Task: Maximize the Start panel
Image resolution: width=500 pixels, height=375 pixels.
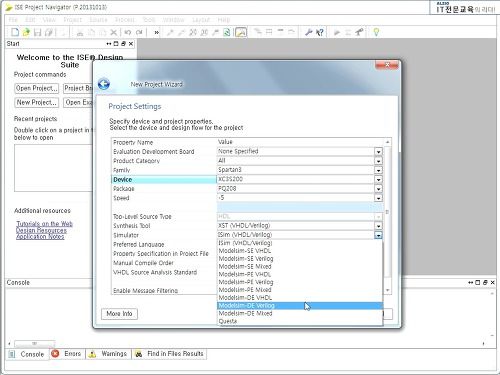Action: (116, 44)
